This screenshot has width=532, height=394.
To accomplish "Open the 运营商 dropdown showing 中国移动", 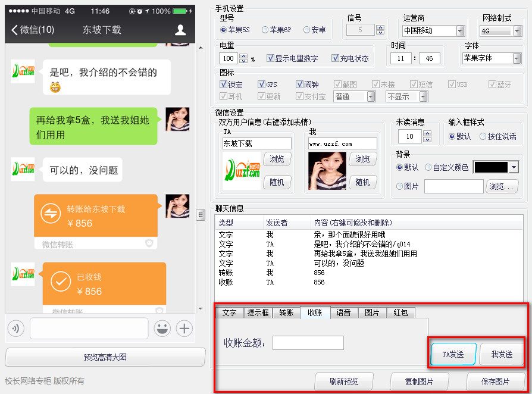I will point(461,30).
